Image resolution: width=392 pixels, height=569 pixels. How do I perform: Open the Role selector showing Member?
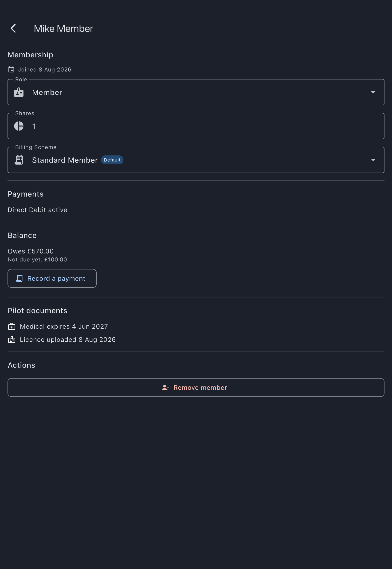pyautogui.click(x=196, y=92)
